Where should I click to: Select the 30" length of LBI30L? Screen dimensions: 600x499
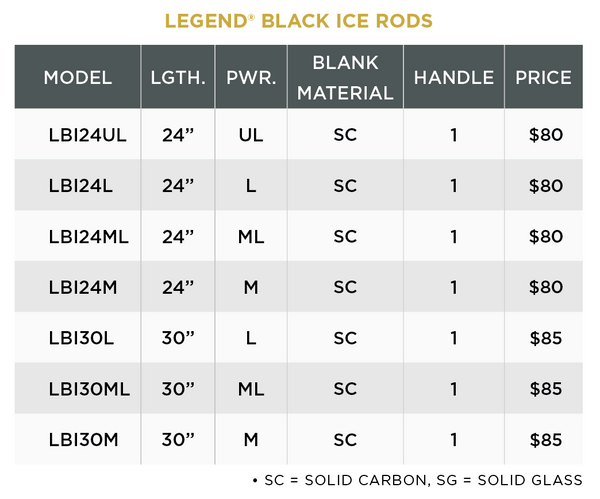(x=179, y=338)
